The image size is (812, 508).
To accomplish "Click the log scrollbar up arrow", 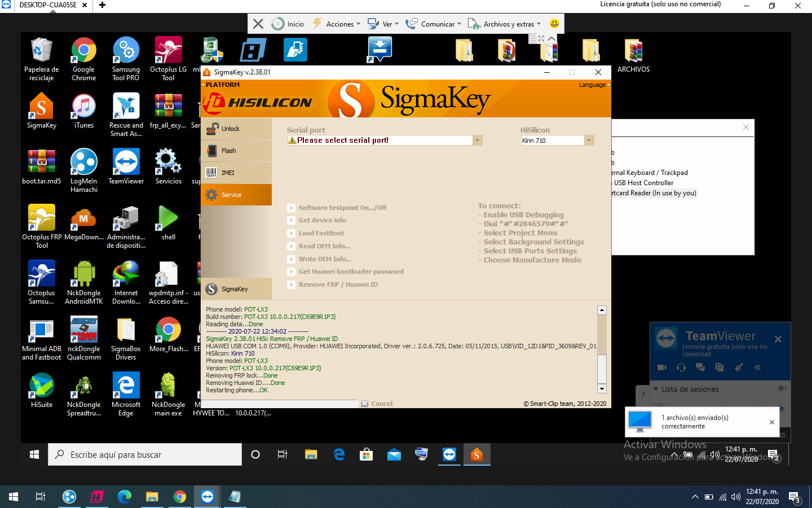I will [602, 310].
